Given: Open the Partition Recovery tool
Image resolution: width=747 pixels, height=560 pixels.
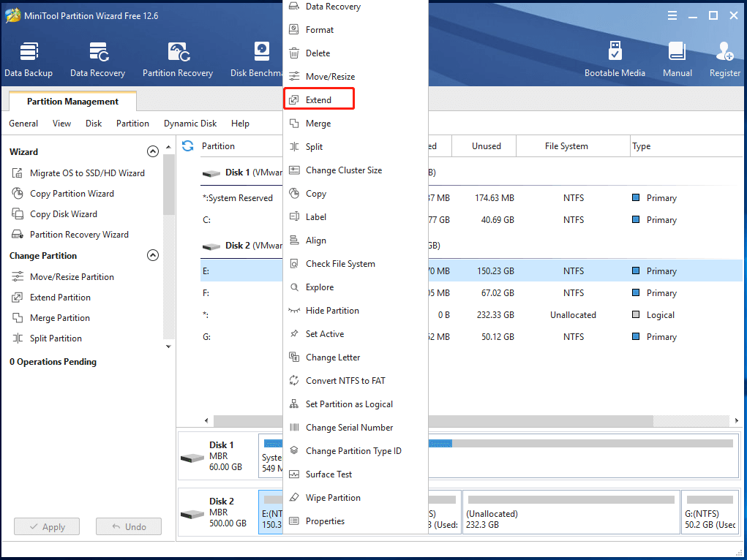Looking at the screenshot, I should click(178, 59).
